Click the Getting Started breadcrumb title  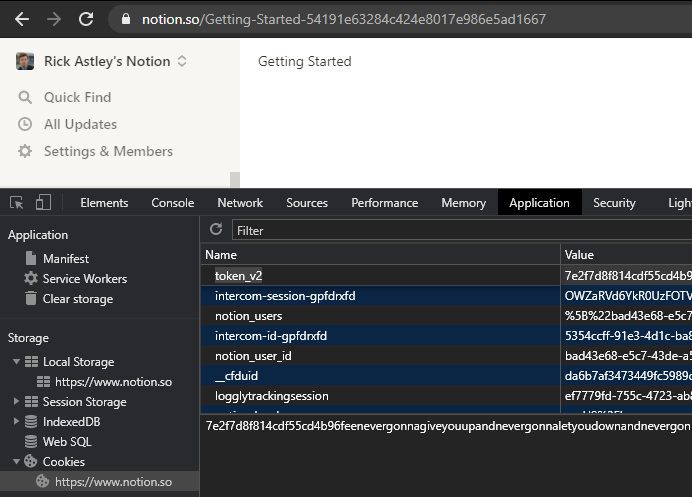click(305, 61)
